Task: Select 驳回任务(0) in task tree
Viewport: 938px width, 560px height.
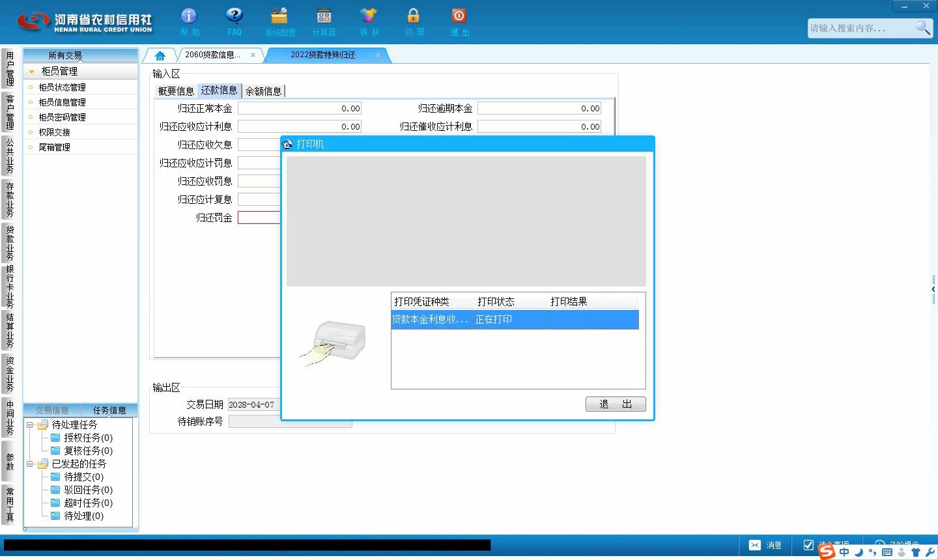Action: 88,490
